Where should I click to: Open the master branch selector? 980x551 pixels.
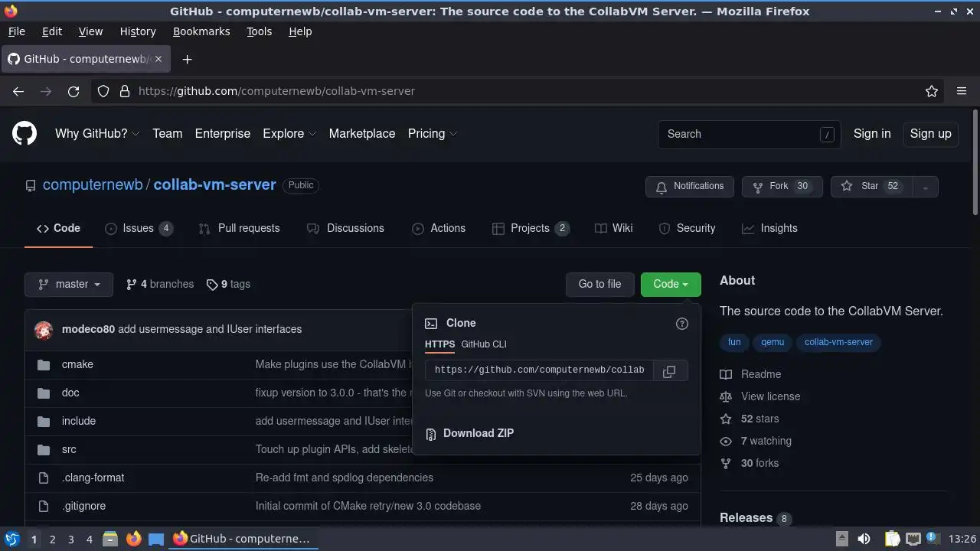pyautogui.click(x=69, y=285)
